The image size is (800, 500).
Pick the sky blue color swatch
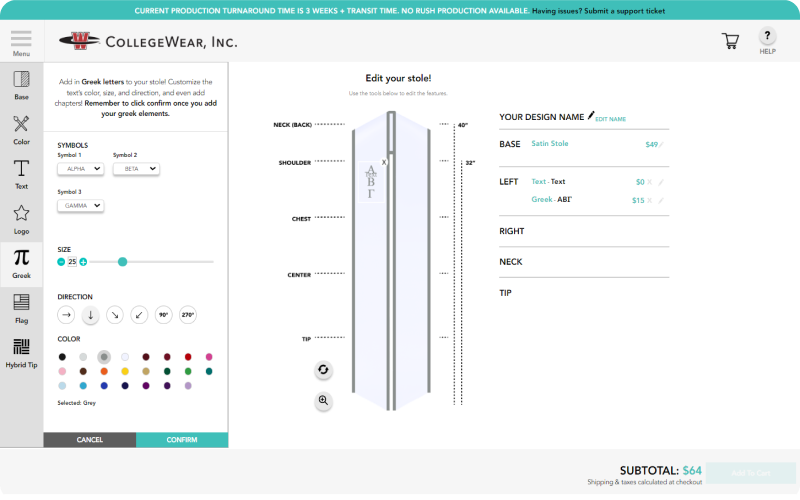[83, 386]
